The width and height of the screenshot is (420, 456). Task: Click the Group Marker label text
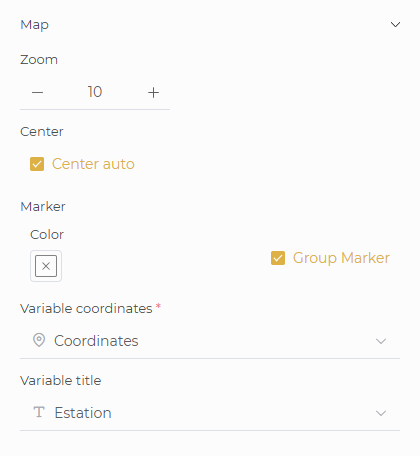341,258
